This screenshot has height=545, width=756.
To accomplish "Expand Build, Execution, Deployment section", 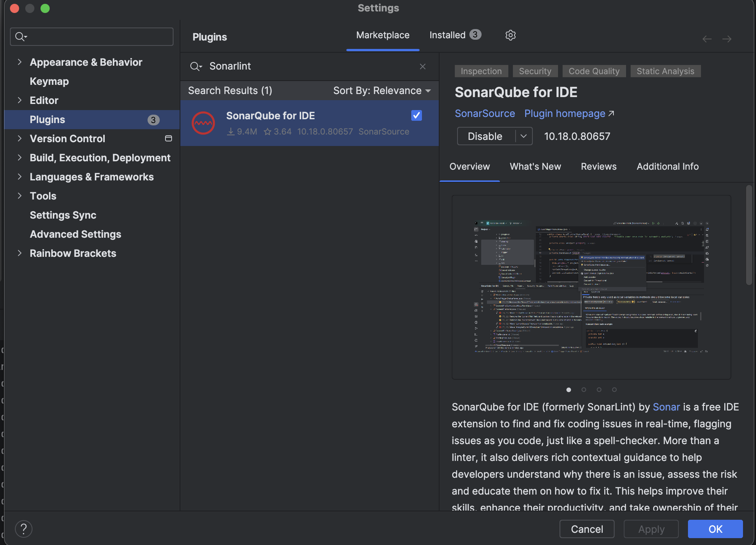I will 20,157.
